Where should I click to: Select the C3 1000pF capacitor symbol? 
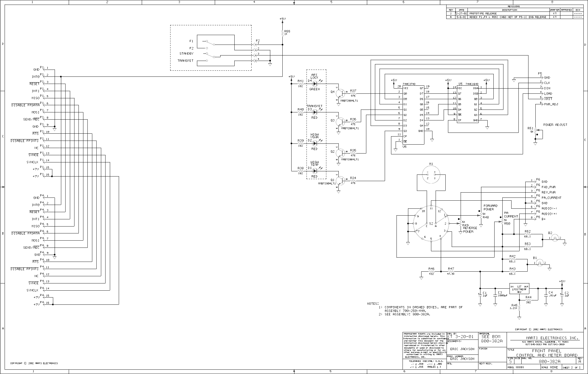coord(495,296)
